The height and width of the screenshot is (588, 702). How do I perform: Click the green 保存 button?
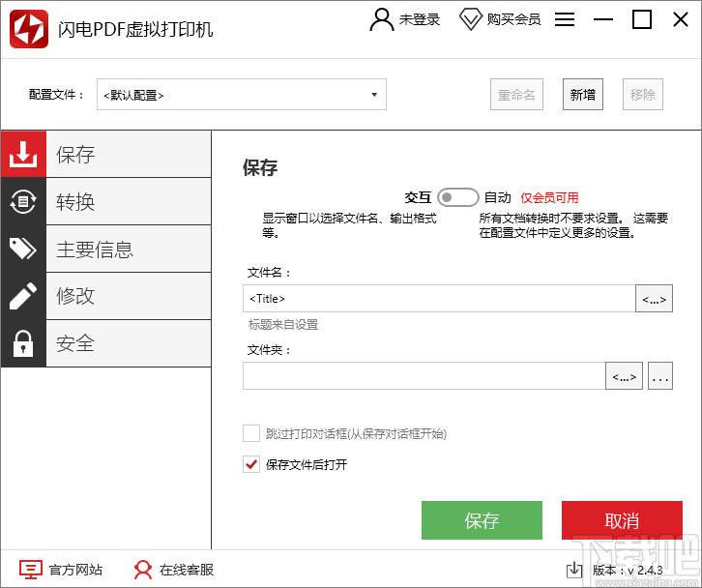point(482,520)
